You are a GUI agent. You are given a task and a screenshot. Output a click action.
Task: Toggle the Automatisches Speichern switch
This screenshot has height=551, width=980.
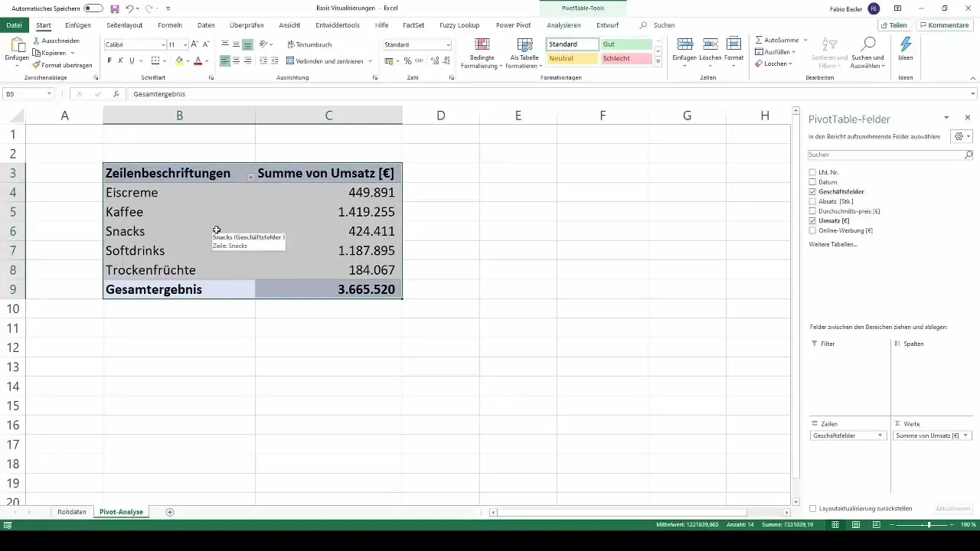click(93, 8)
